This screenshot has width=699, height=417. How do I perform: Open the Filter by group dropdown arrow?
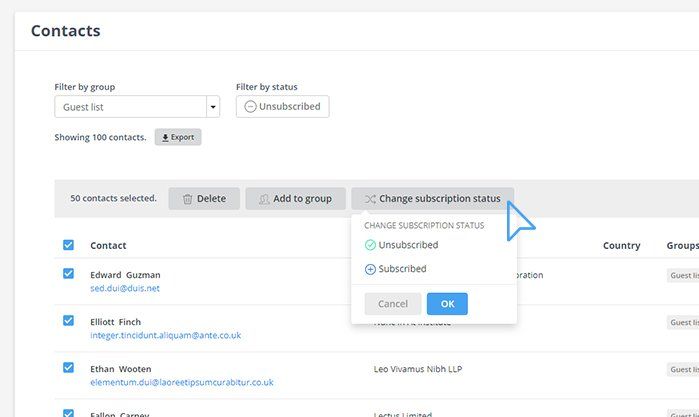click(213, 107)
